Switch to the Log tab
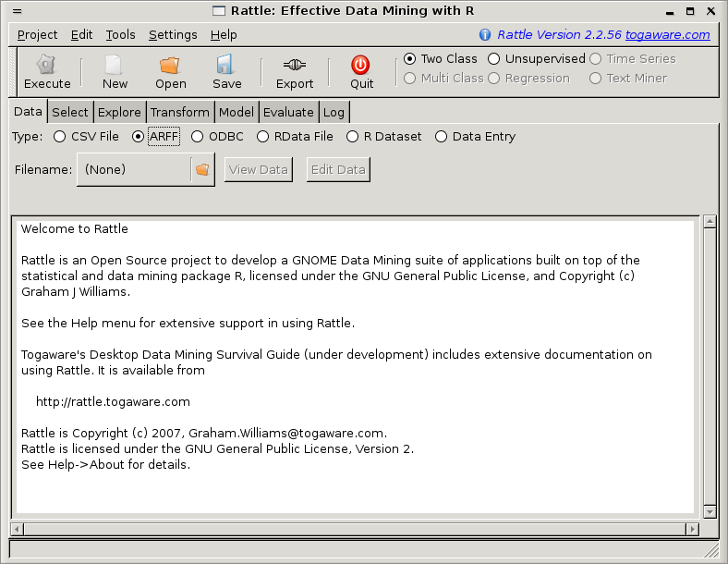 [334, 113]
